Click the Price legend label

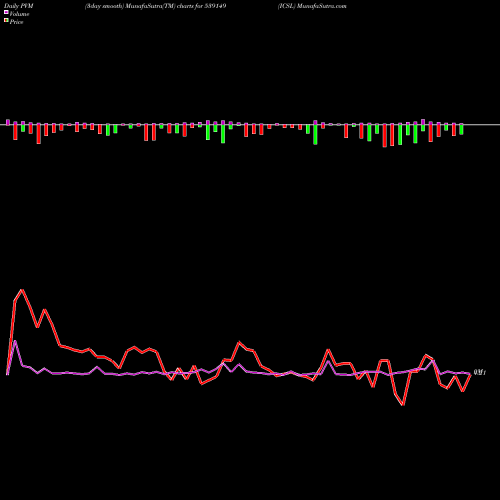[16, 22]
